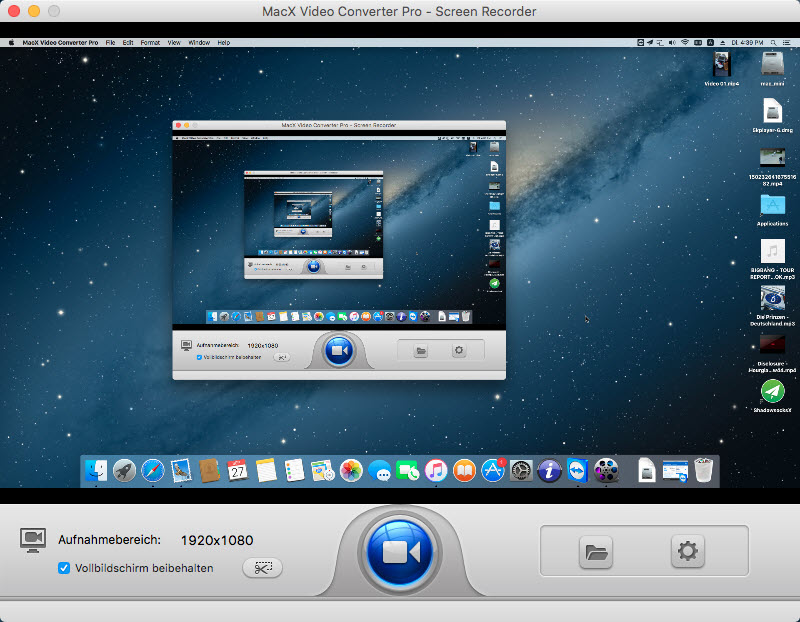
Task: Open the Photos pinwheel in the Dock
Action: 351,470
